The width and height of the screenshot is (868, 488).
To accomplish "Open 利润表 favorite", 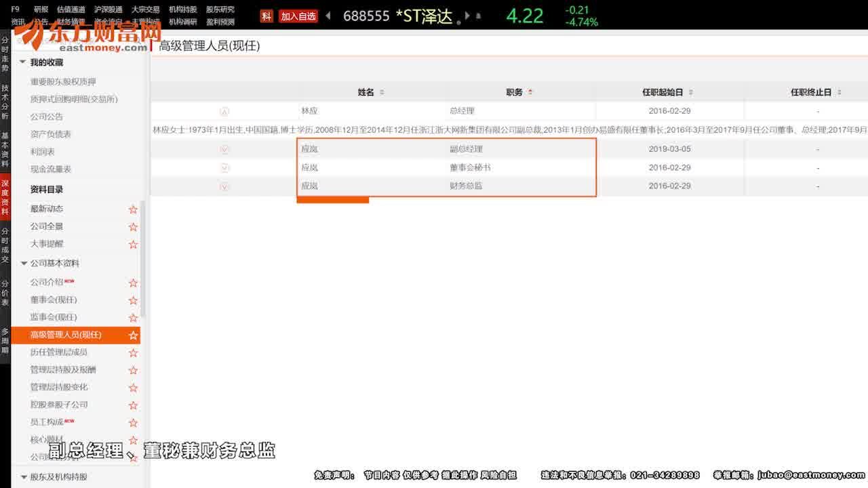I will tap(43, 152).
